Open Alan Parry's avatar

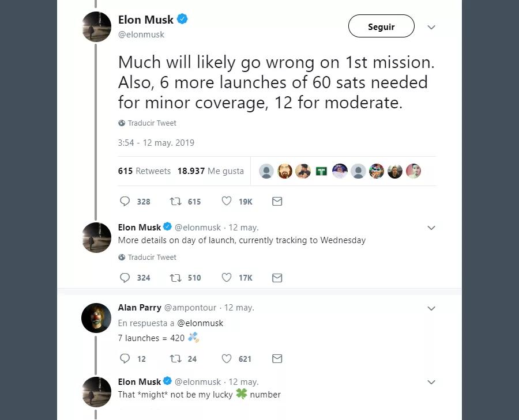(x=96, y=318)
